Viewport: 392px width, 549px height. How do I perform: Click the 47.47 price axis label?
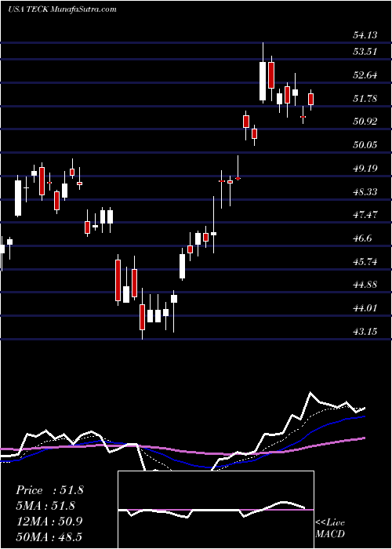(x=365, y=215)
